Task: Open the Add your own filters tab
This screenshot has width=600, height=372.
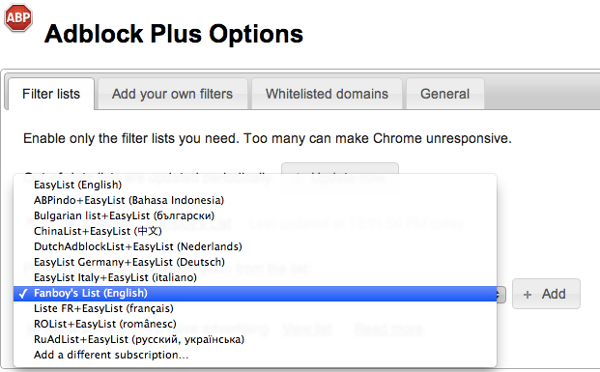Action: tap(172, 94)
